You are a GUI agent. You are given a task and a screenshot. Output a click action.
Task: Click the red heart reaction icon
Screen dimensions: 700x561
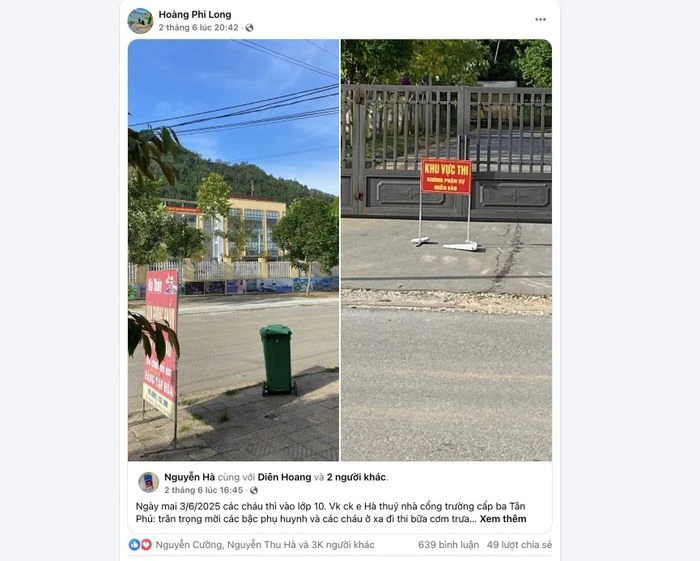coord(146,544)
